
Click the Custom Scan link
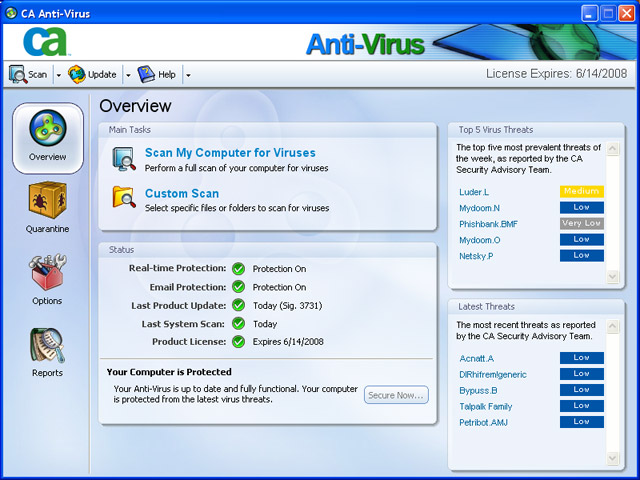tap(182, 193)
